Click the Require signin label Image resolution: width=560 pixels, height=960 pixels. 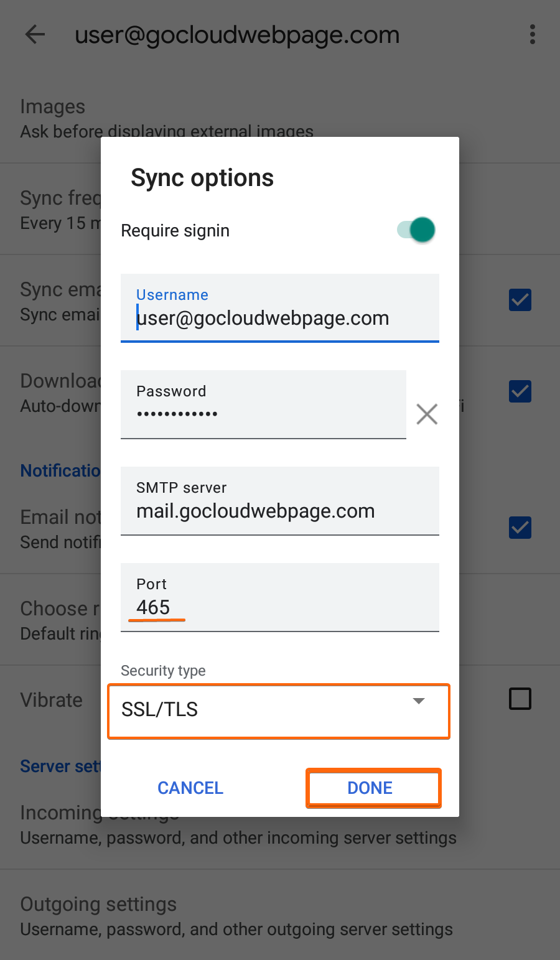[x=175, y=231]
